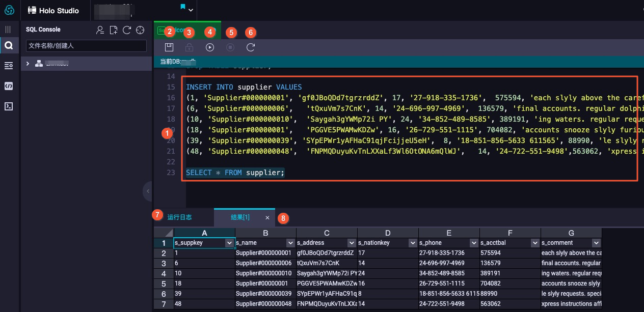Click cell tQxuVm7s7CnK

(x=327, y=263)
